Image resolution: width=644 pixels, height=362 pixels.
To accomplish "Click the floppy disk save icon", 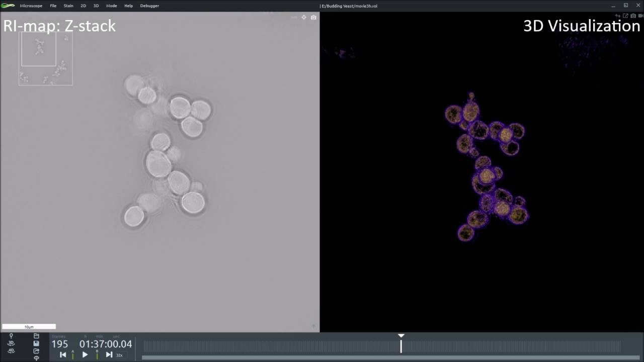I will click(x=36, y=343).
